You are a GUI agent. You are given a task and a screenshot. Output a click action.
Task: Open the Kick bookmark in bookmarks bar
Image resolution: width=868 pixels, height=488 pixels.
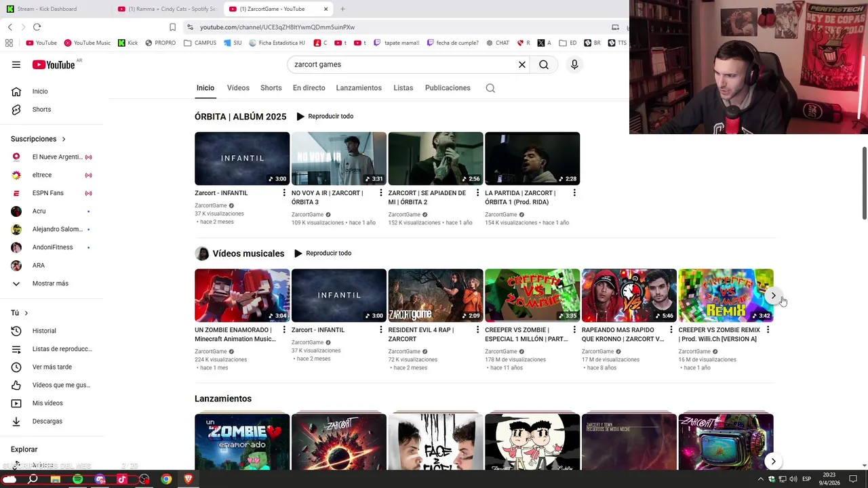pos(127,43)
